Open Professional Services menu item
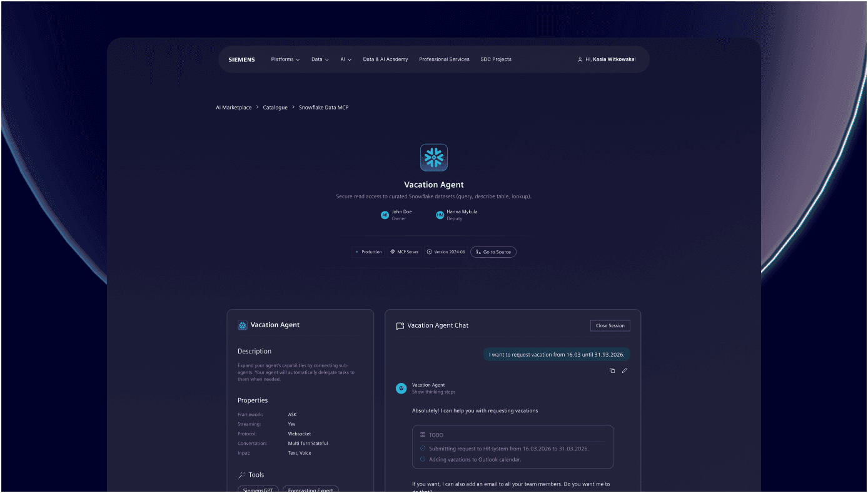The height and width of the screenshot is (493, 868). (x=444, y=59)
